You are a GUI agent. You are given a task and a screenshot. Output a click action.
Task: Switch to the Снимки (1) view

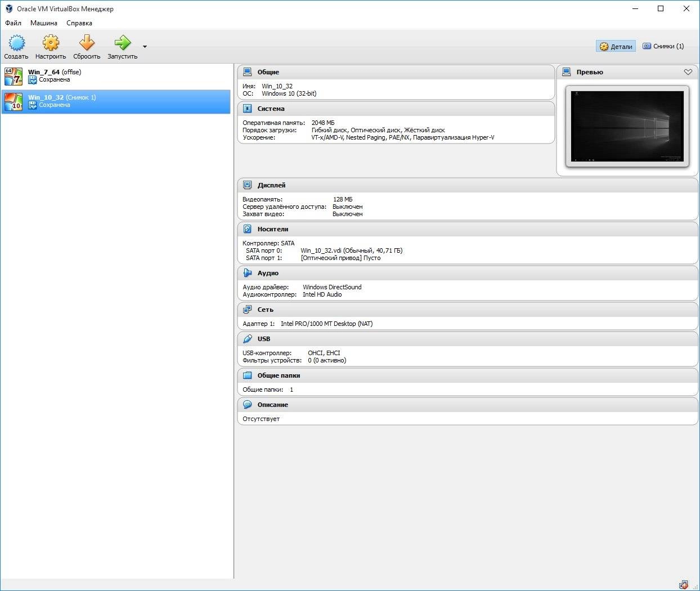tap(663, 46)
